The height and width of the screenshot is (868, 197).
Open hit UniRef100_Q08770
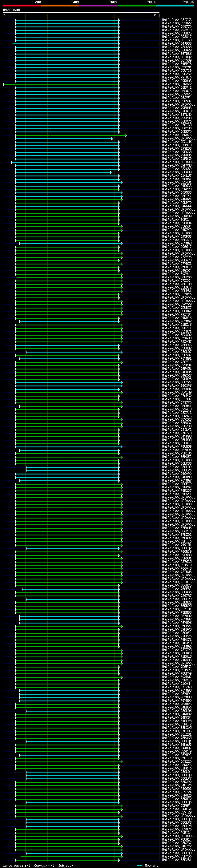[x=177, y=26]
